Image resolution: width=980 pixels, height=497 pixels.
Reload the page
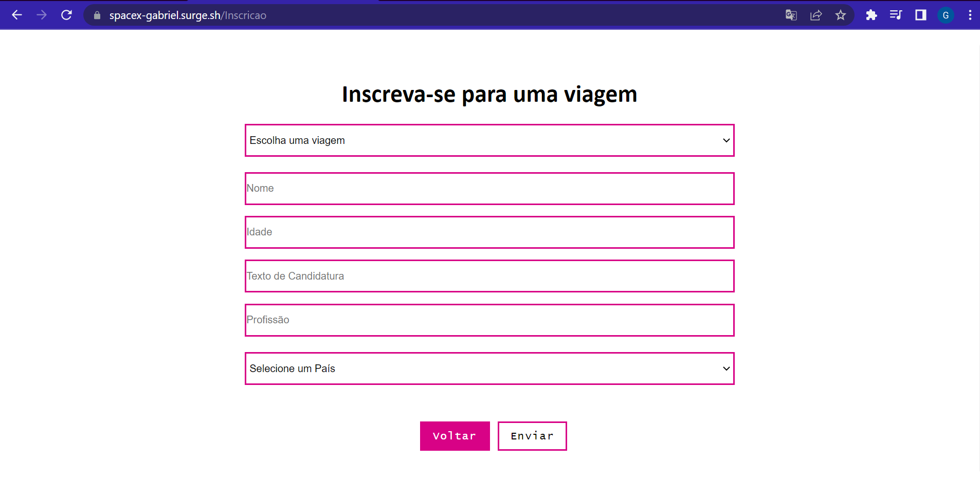point(67,15)
